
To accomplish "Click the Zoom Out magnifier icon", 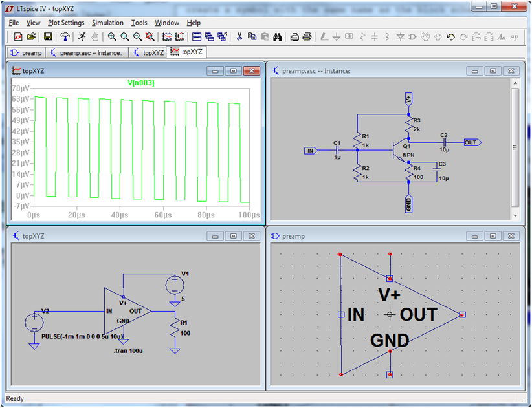I will point(137,37).
